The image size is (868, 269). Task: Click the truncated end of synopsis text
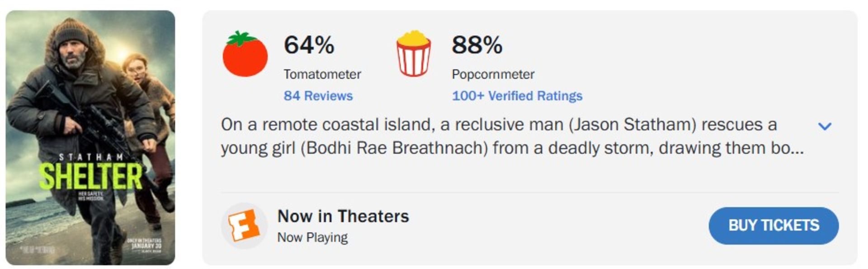pos(787,148)
